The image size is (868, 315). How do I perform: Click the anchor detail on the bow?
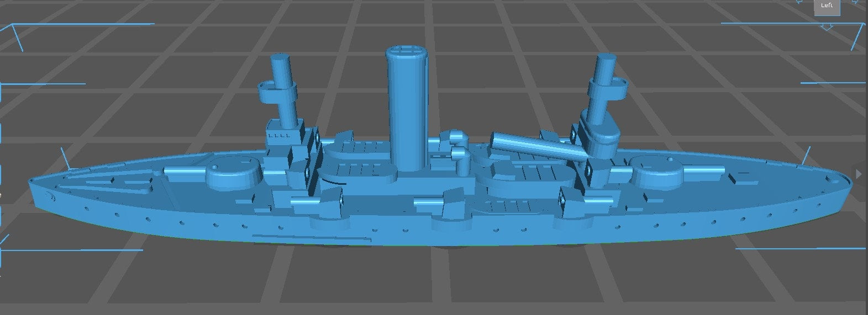[x=52, y=197]
